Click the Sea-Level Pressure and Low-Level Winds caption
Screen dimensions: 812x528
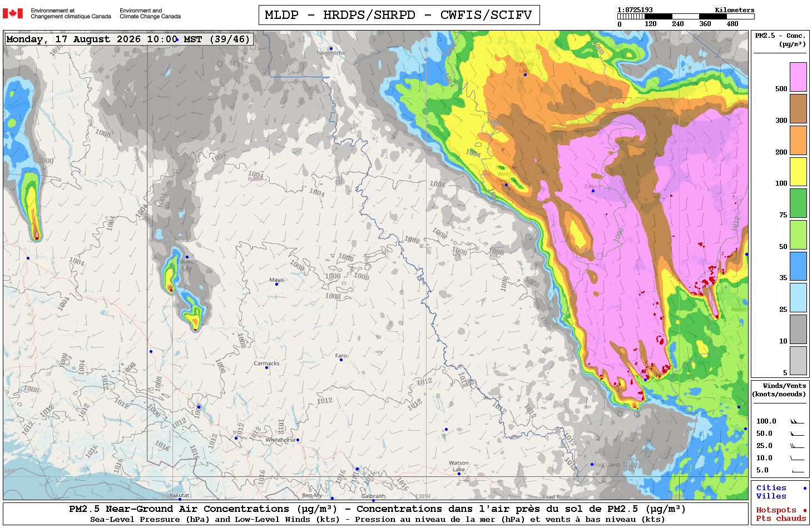[x=377, y=520]
